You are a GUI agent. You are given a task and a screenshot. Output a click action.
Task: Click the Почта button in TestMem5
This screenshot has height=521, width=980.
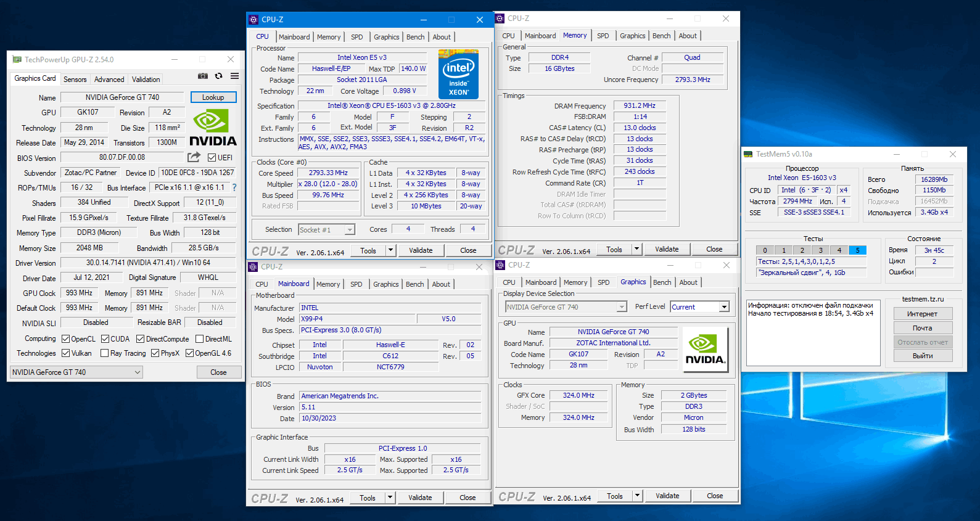pyautogui.click(x=923, y=328)
